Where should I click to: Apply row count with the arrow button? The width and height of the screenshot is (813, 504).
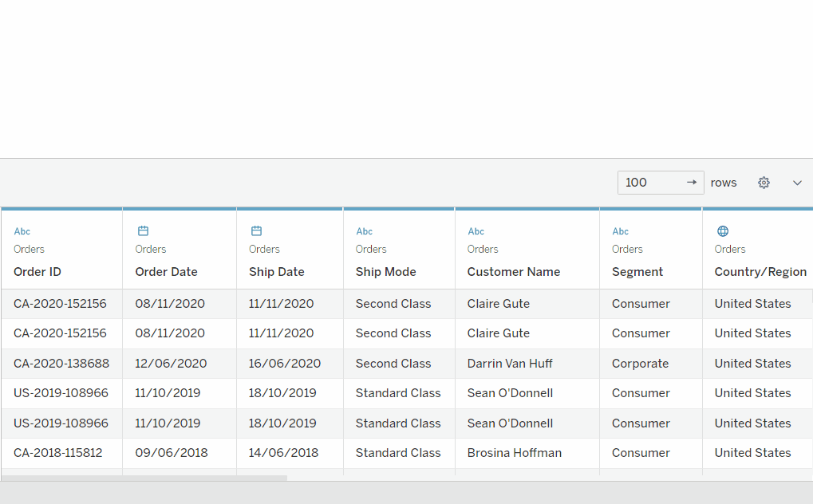coord(692,183)
